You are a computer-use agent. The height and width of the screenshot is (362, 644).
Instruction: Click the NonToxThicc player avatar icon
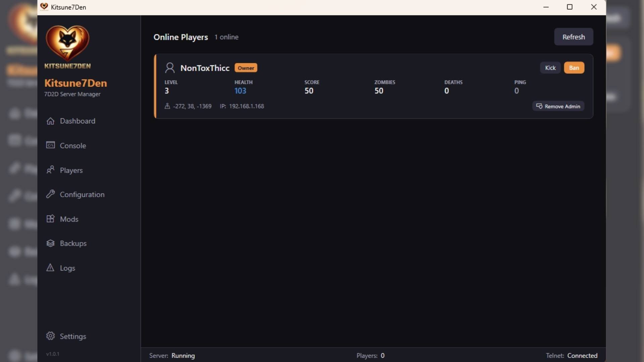[170, 68]
